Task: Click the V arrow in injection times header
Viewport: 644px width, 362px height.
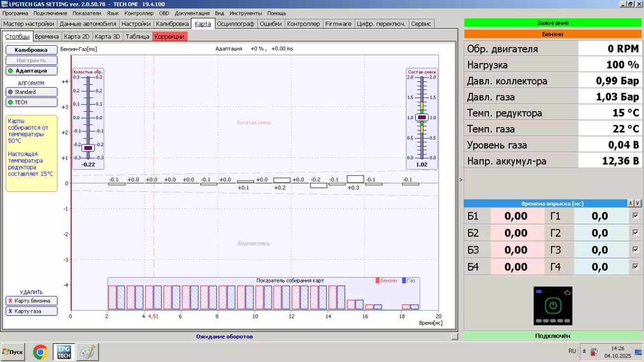Action: click(x=638, y=204)
